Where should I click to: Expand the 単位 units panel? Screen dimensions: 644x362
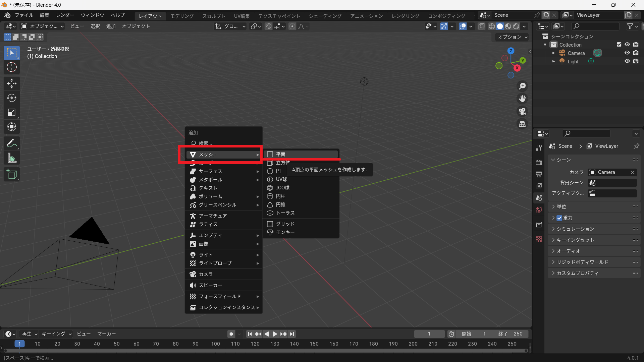561,207
